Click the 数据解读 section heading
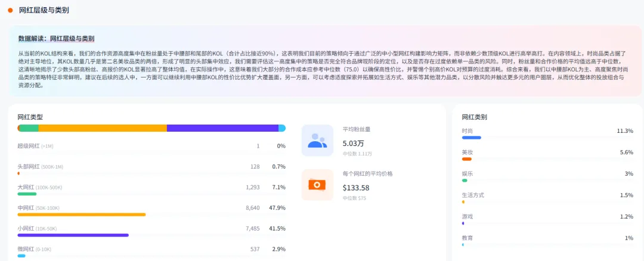This screenshot has height=261, width=644. click(57, 38)
